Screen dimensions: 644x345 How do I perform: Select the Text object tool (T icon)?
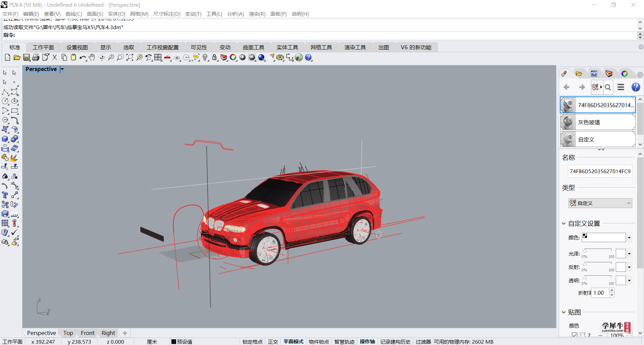coord(5,195)
